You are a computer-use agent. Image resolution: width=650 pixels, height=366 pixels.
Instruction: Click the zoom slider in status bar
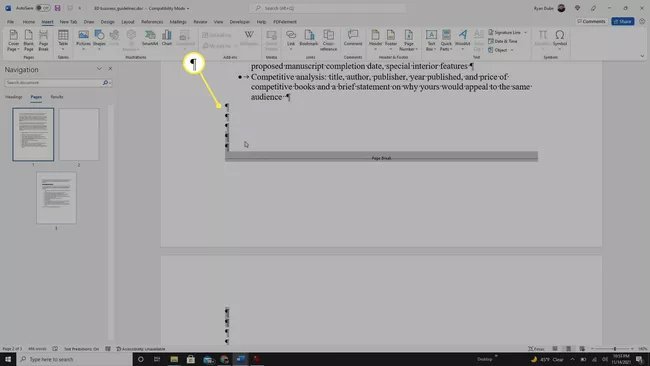(614, 349)
